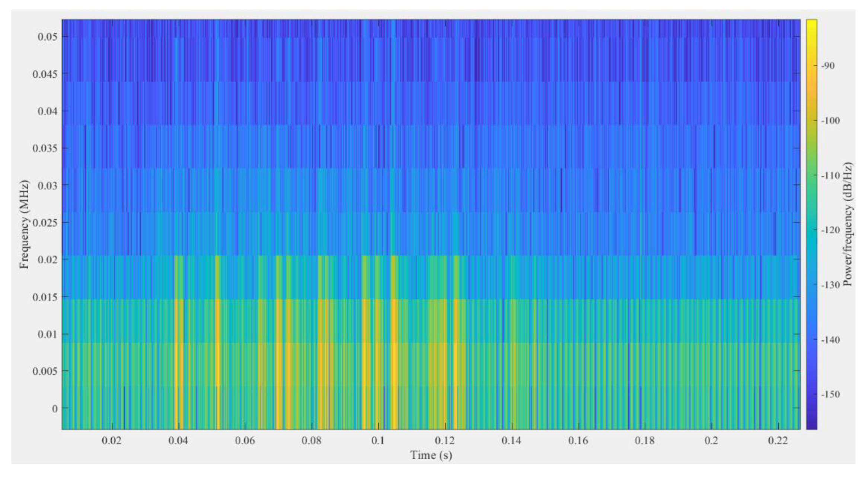868x477 pixels.
Task: Click the 0.02 tick on time axis
Action: pyautogui.click(x=111, y=441)
